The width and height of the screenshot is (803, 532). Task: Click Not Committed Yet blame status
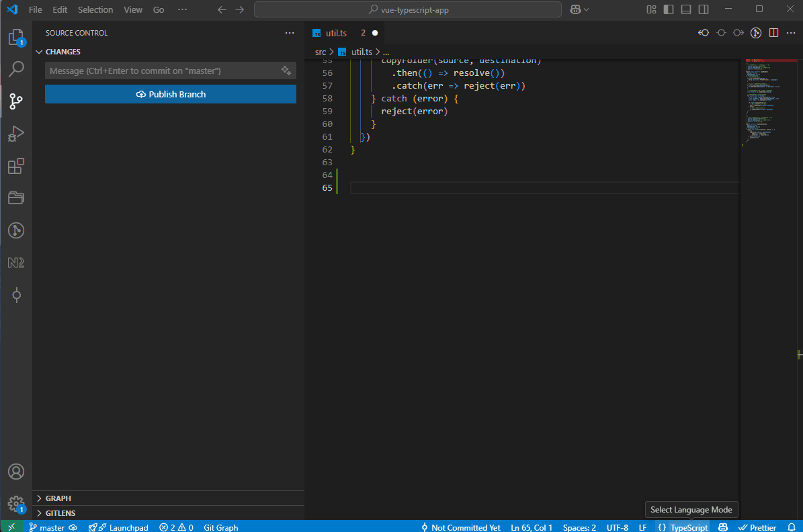coord(460,527)
